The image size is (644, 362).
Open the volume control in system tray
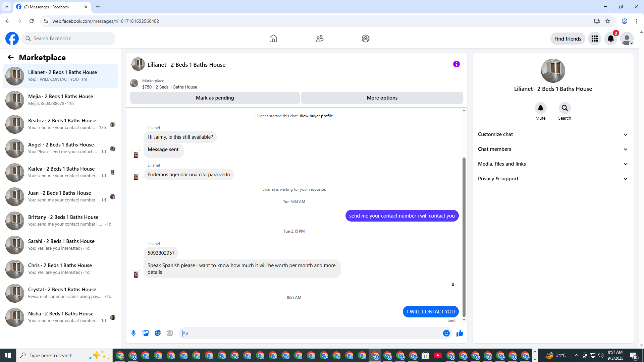601,355
